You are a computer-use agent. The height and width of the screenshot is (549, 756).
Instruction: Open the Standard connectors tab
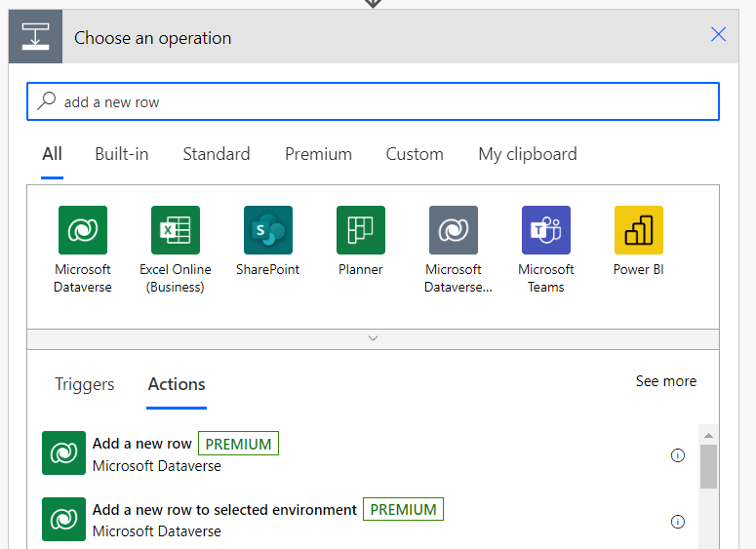pyautogui.click(x=217, y=154)
